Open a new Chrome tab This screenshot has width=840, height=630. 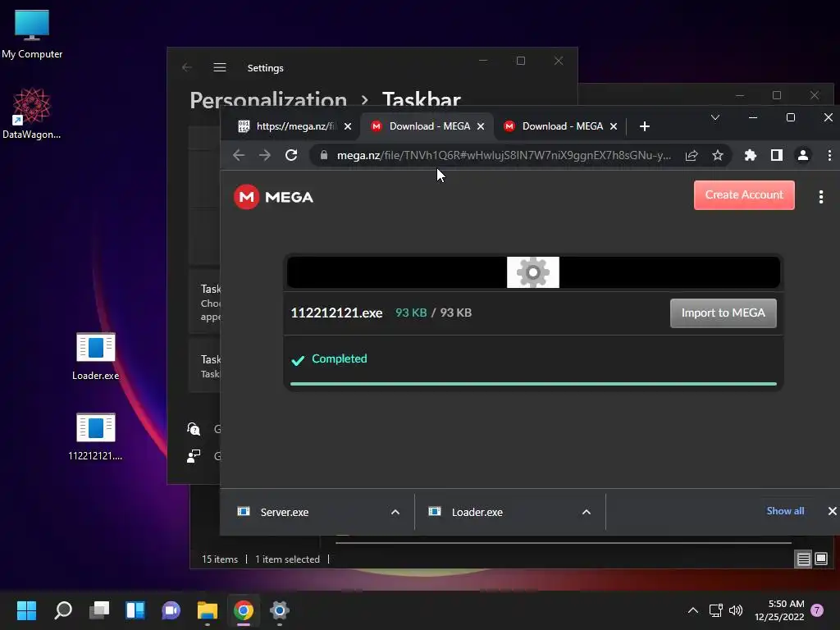645,126
